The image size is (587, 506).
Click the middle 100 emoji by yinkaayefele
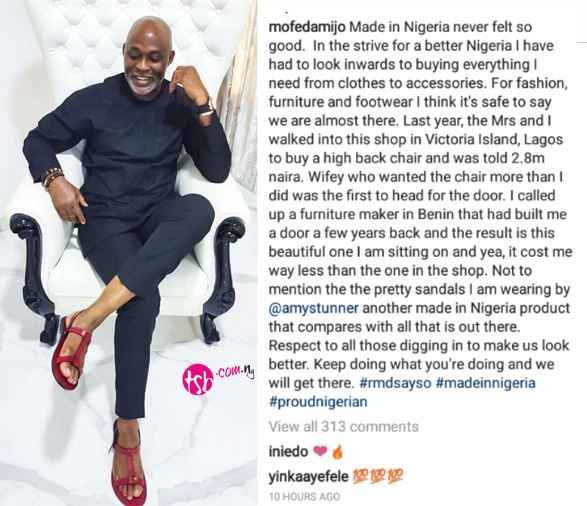point(377,476)
